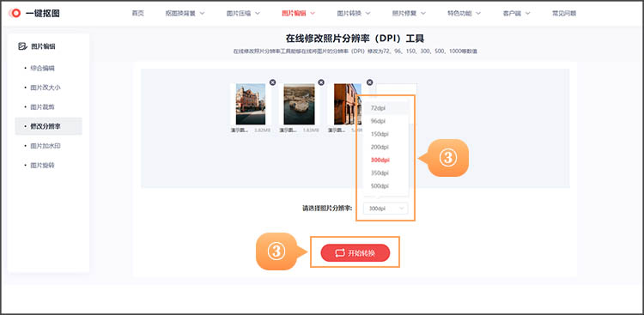Click the 请选择照片分辨率 label
The width and height of the screenshot is (644, 315).
pos(327,209)
